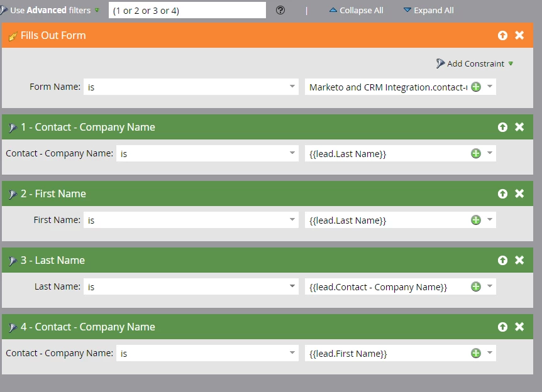
Task: Select the 3 - Last Name header title
Action: click(53, 260)
